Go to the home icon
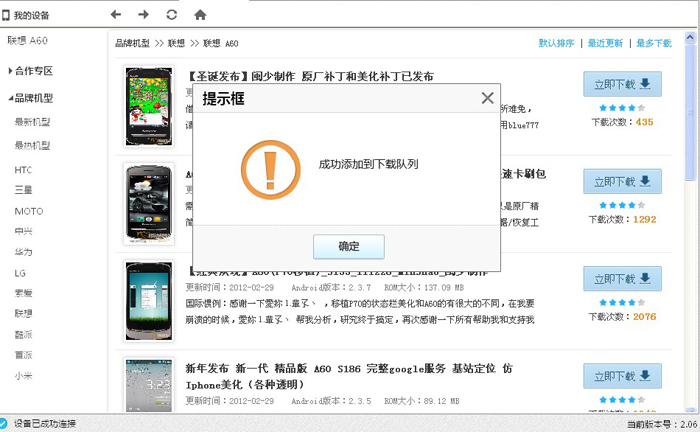 click(200, 15)
